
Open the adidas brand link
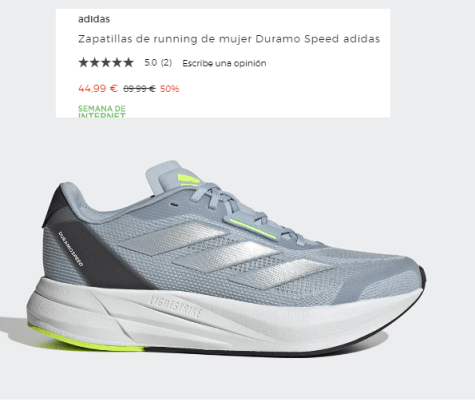[x=94, y=19]
